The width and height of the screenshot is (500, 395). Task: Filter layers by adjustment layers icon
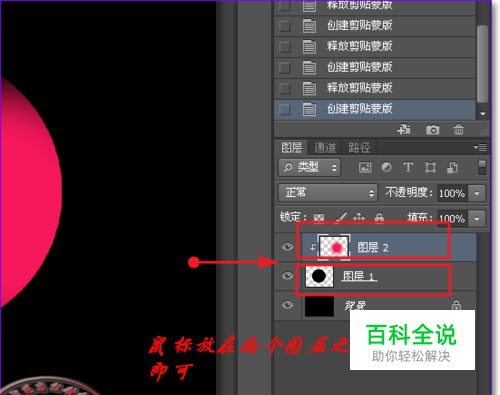coord(386,167)
